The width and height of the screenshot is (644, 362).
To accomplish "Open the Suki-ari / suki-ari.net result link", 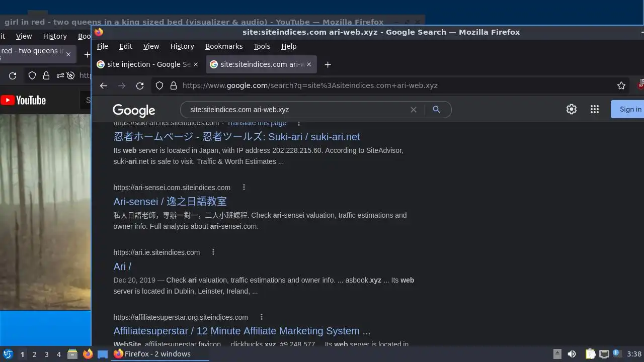I will coord(236,137).
